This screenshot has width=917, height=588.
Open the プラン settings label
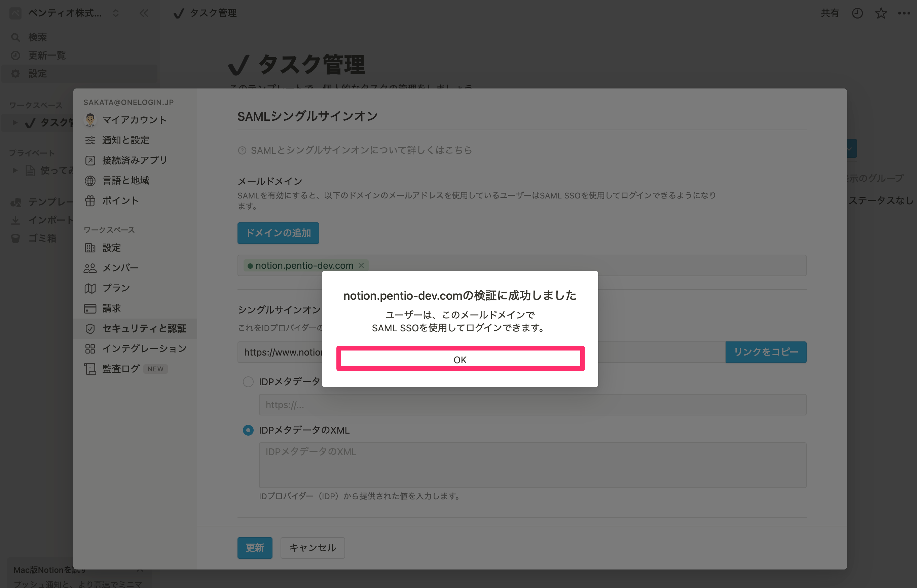116,288
